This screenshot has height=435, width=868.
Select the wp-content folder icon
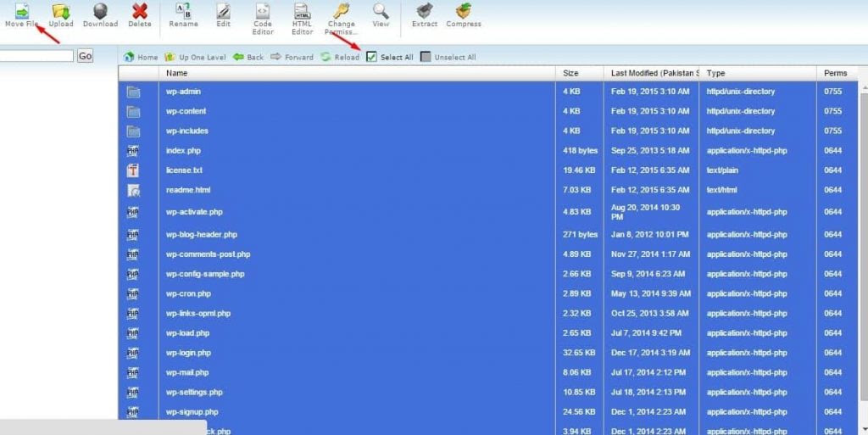pyautogui.click(x=133, y=112)
